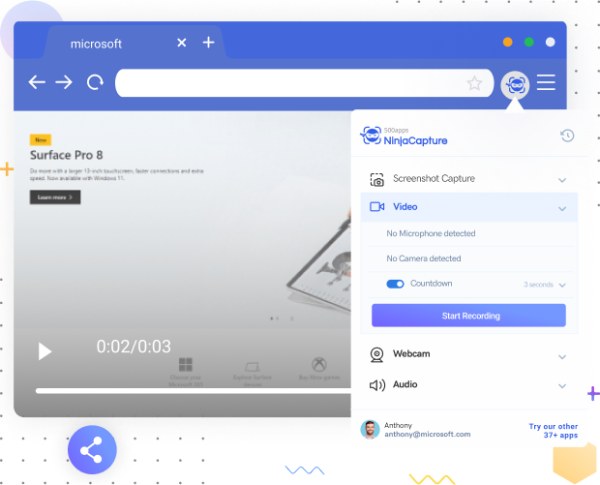Start Recording with the blue button
600x485 pixels.
[469, 315]
